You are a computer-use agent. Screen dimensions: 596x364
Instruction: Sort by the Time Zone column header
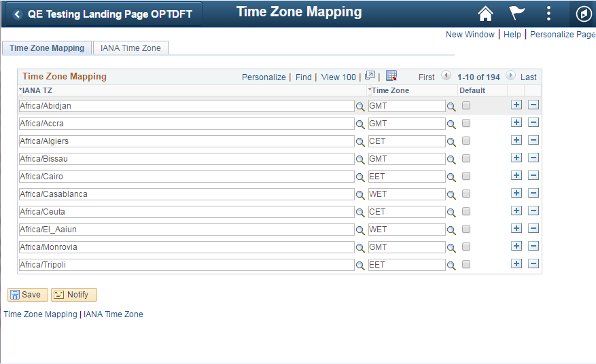389,90
